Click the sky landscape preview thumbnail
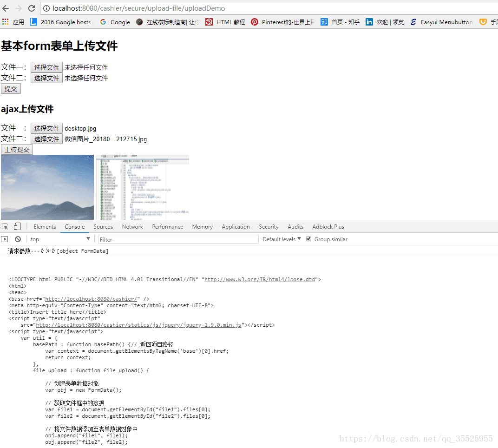 47,187
